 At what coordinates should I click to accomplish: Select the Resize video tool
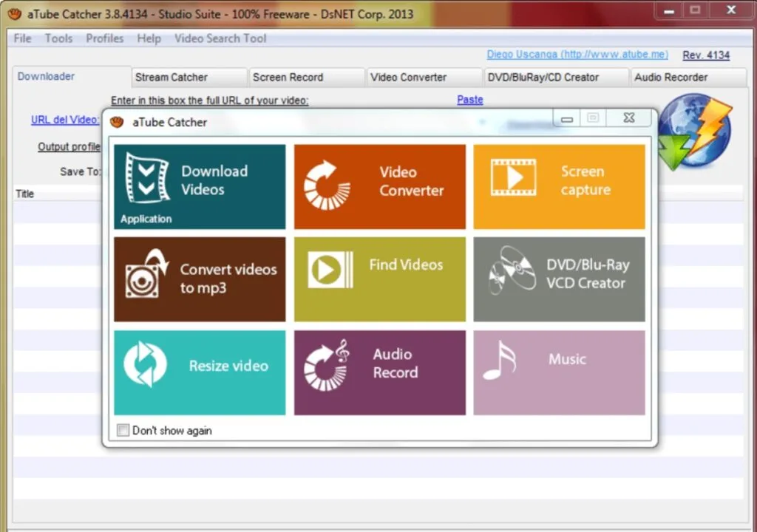[200, 372]
